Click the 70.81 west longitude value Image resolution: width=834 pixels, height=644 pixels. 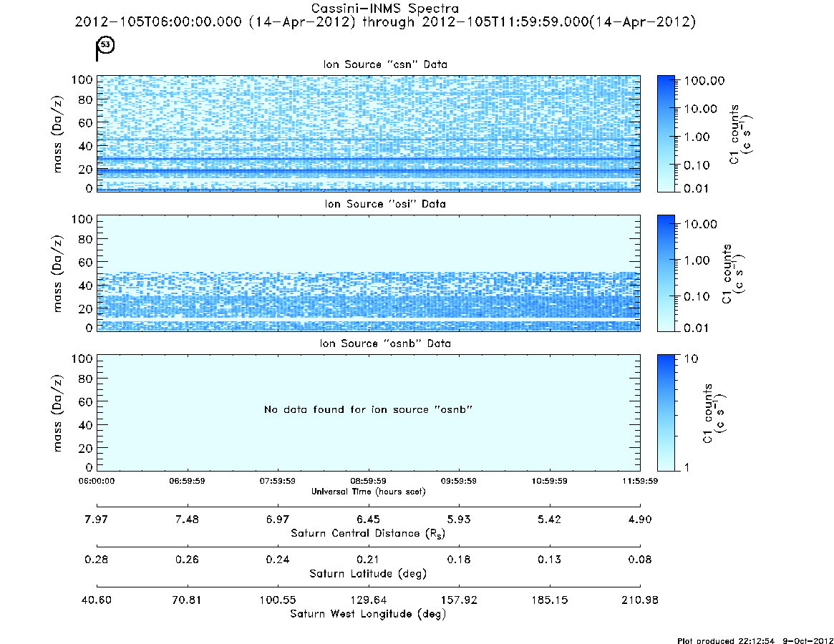188,600
